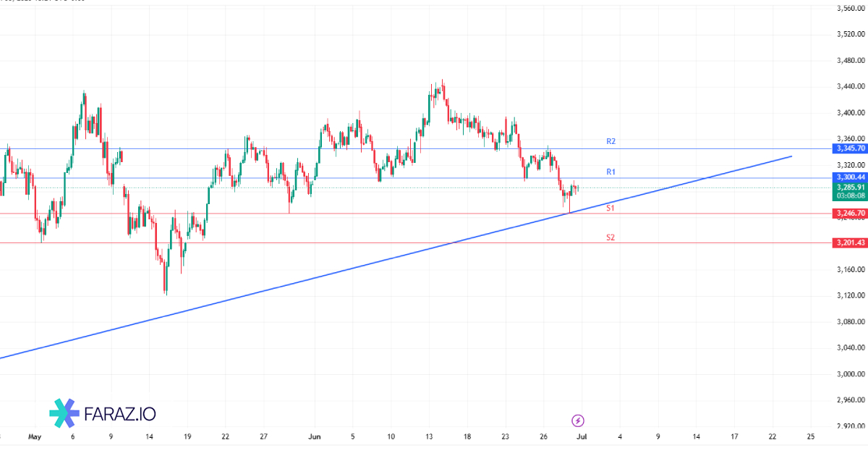Click the 18 date on time axis
This screenshot has width=868, height=456.
467,437
